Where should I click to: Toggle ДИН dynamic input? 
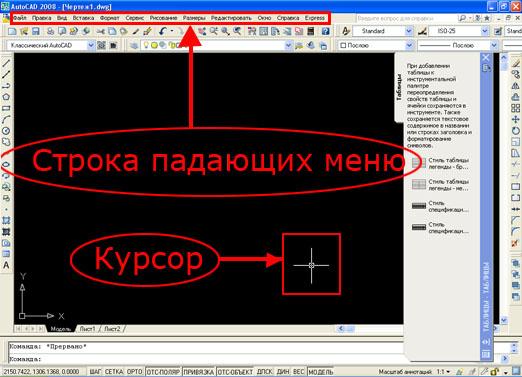click(x=283, y=372)
